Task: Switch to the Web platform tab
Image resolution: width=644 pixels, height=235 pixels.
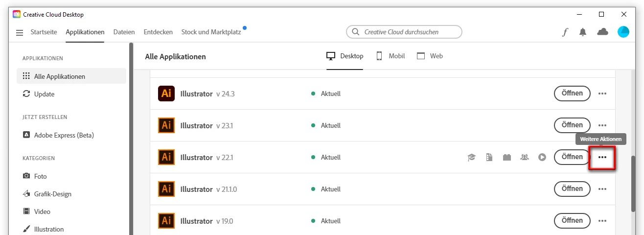Action: [x=430, y=56]
